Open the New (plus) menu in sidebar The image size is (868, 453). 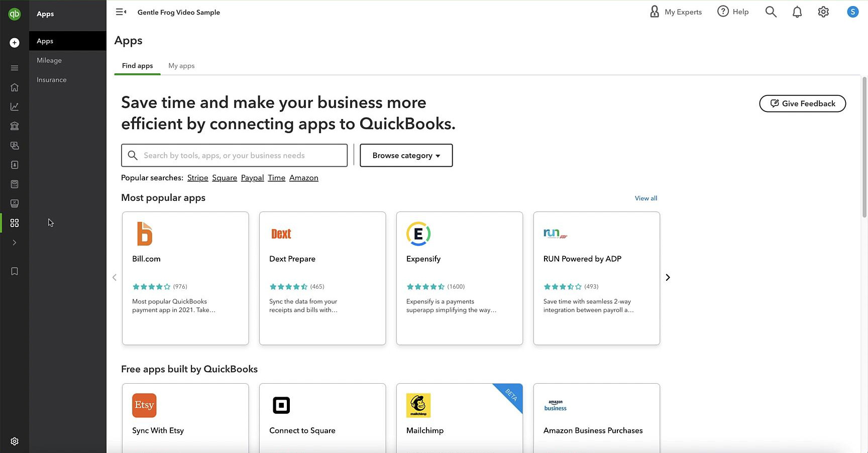pyautogui.click(x=15, y=43)
